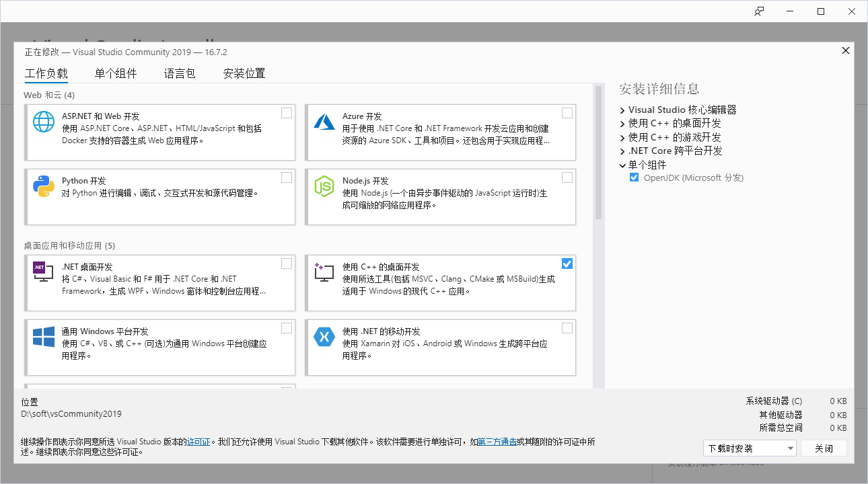Image resolution: width=868 pixels, height=484 pixels.
Task: Click the .NET 桌面开发 monitor icon
Action: tap(43, 272)
